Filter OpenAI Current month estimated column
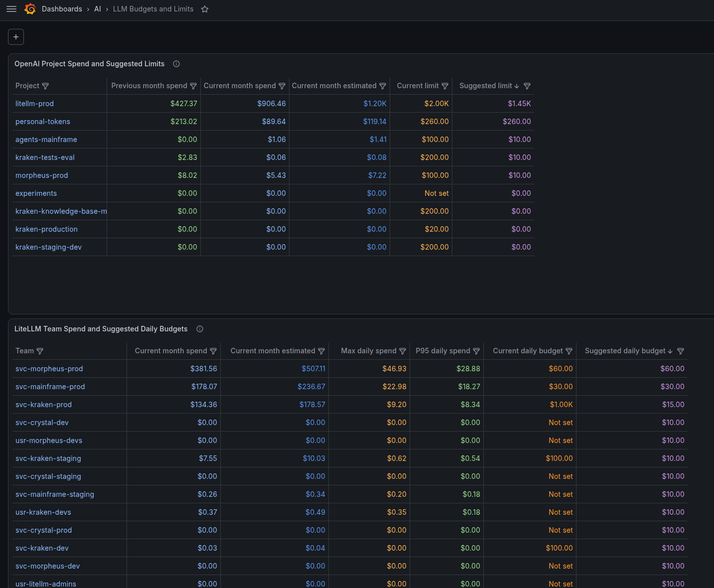This screenshot has height=588, width=714. click(383, 86)
